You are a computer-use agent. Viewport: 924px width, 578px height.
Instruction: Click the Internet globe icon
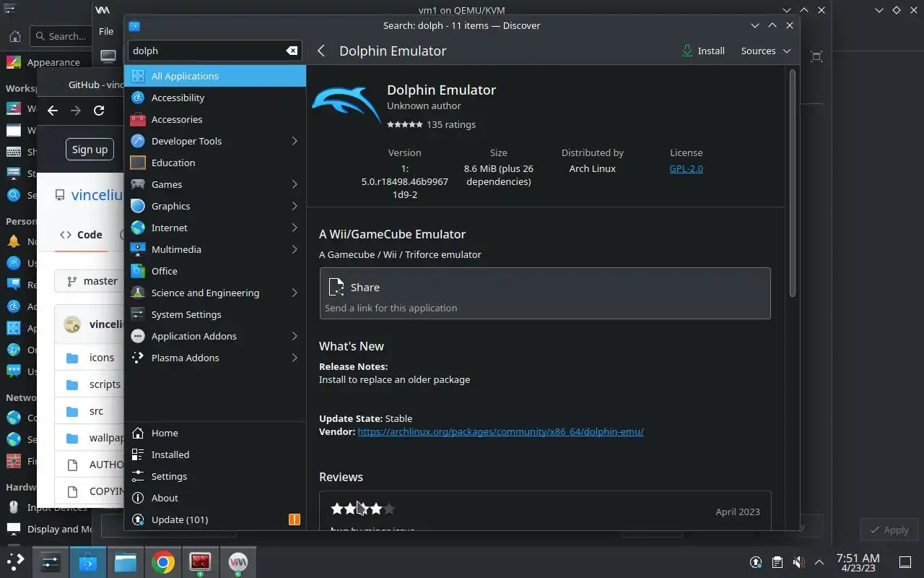pos(138,228)
